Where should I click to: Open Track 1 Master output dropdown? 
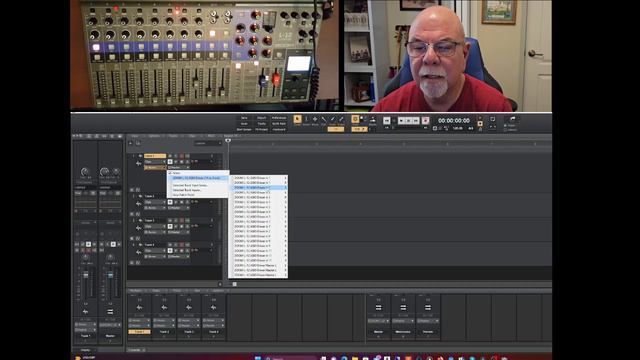click(178, 167)
